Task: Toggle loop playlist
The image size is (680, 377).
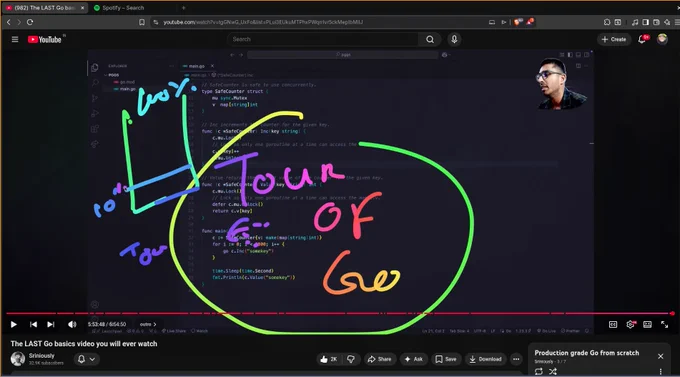Action: coord(539,371)
